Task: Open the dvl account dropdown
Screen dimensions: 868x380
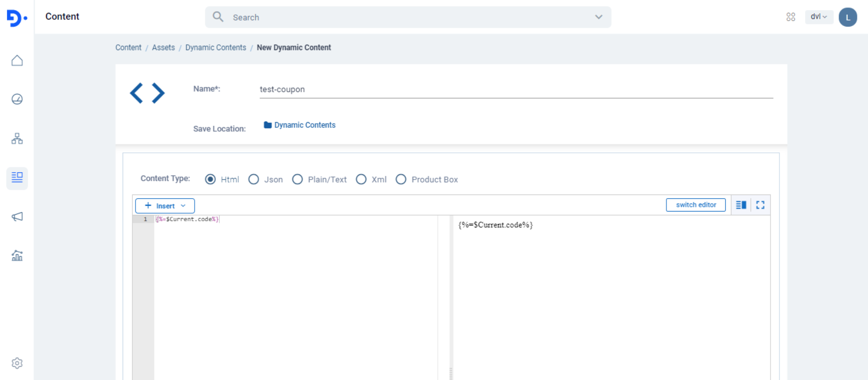Action: [x=818, y=17]
